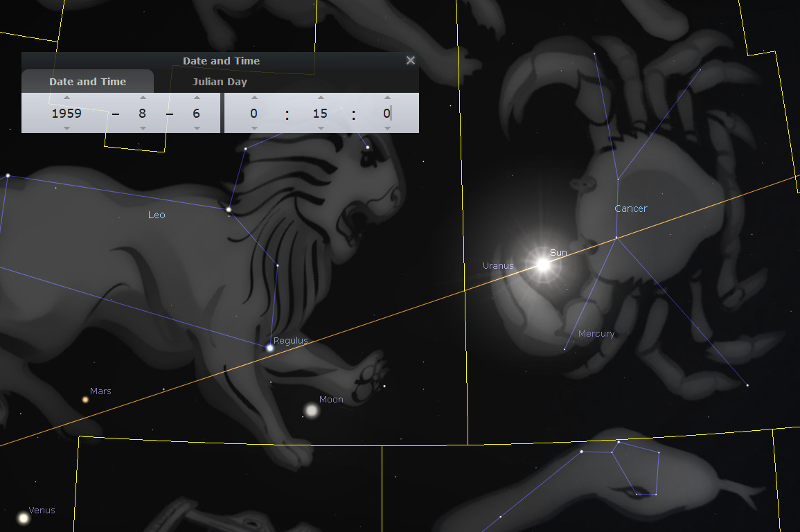The height and width of the screenshot is (532, 800).
Task: Increase the month with the up arrow
Action: 143,98
